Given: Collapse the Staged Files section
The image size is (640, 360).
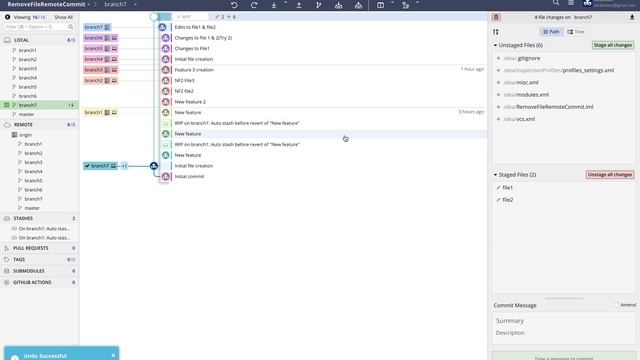Looking at the screenshot, I should [x=495, y=175].
